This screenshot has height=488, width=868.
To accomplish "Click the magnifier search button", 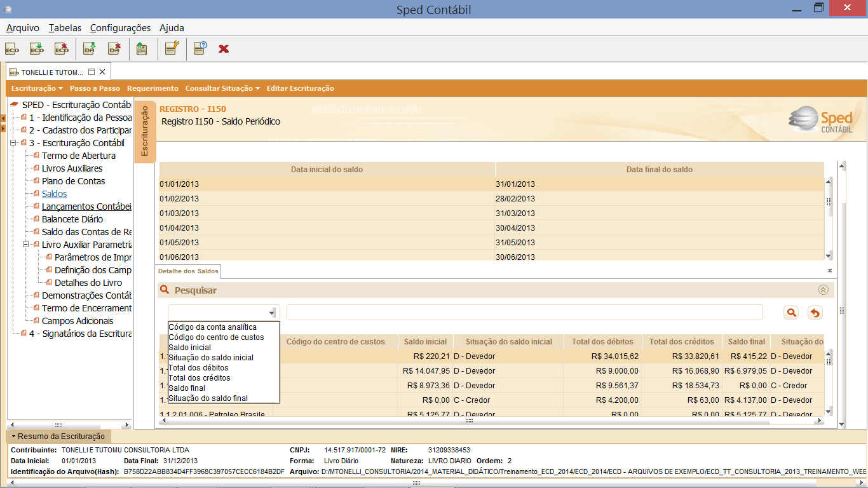I will [791, 313].
